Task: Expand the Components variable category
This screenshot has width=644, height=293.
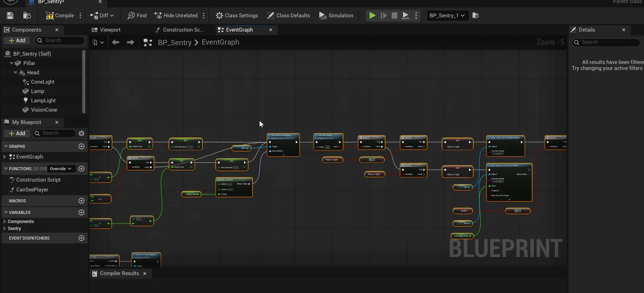Action: [5, 221]
